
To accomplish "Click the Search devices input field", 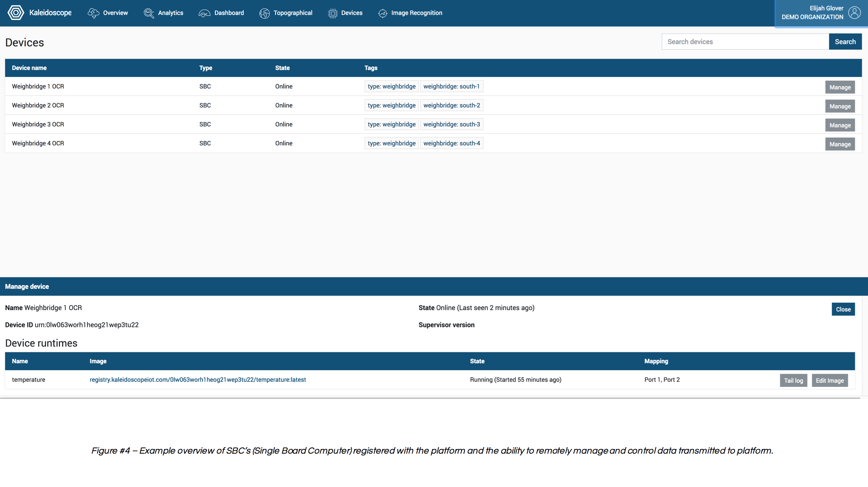I will (x=745, y=42).
